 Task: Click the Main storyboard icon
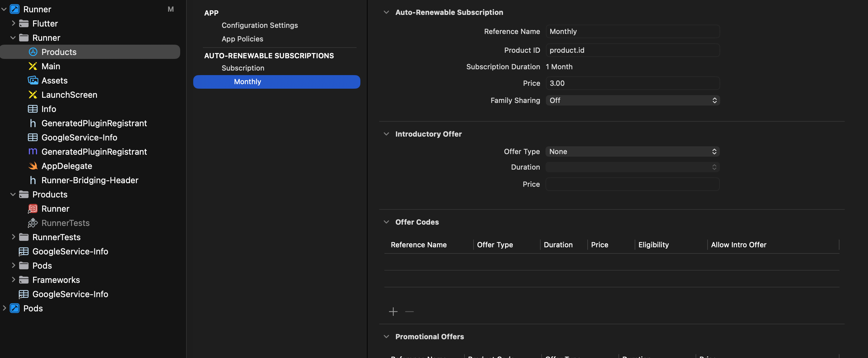point(33,66)
